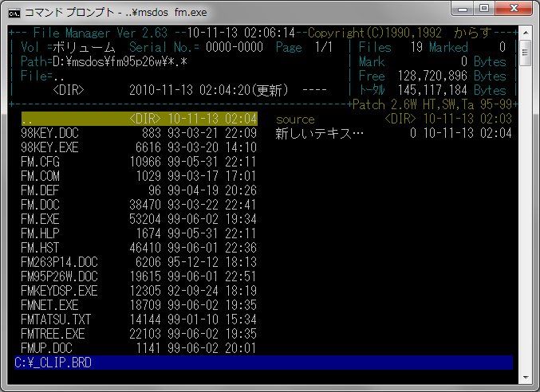This screenshot has height=392, width=540.
Task: Select the FM.EXE file entry
Action: click(x=139, y=219)
